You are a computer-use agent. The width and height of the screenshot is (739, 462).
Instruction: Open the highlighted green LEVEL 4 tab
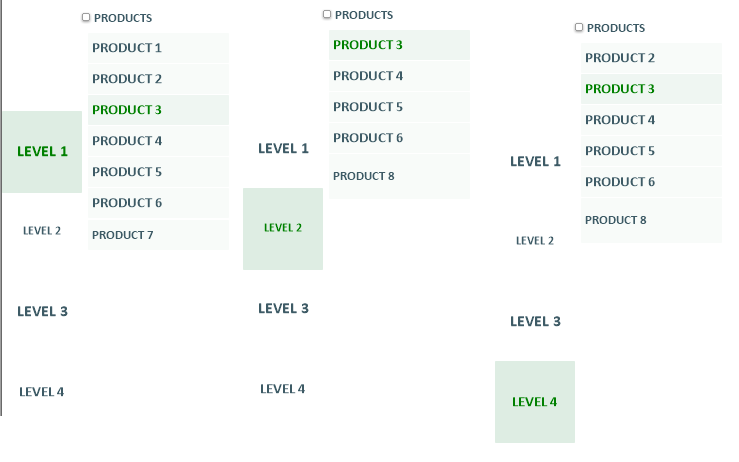[x=535, y=402]
